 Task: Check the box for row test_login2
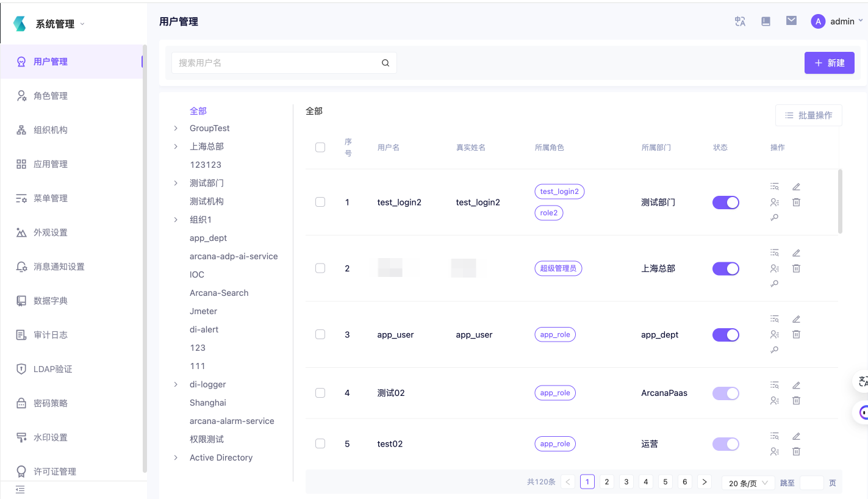320,202
